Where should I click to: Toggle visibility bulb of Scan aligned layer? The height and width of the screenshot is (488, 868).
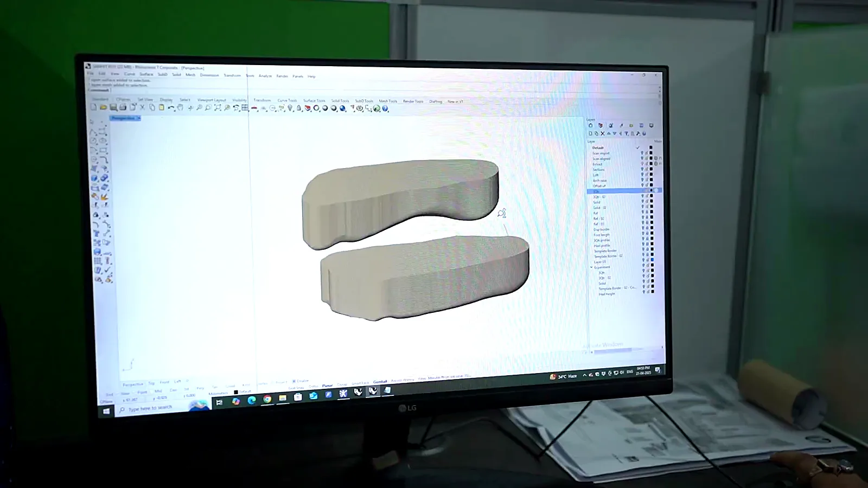click(x=642, y=158)
